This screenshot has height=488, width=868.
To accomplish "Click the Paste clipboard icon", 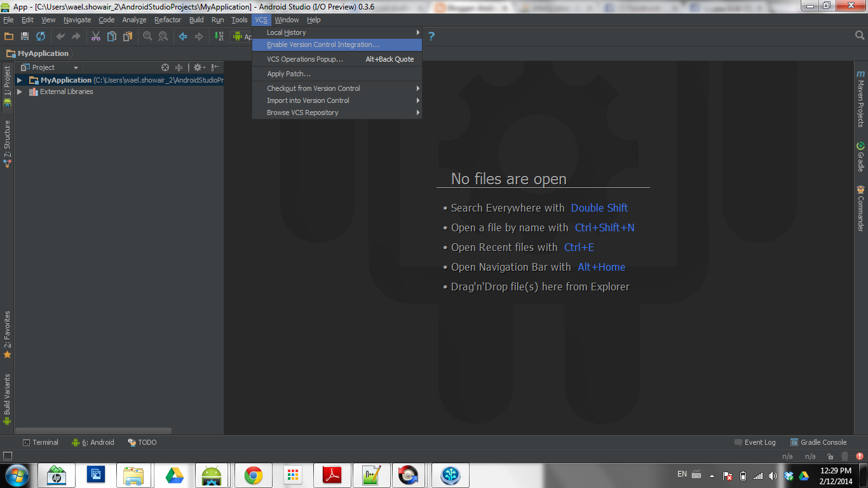I will click(127, 36).
